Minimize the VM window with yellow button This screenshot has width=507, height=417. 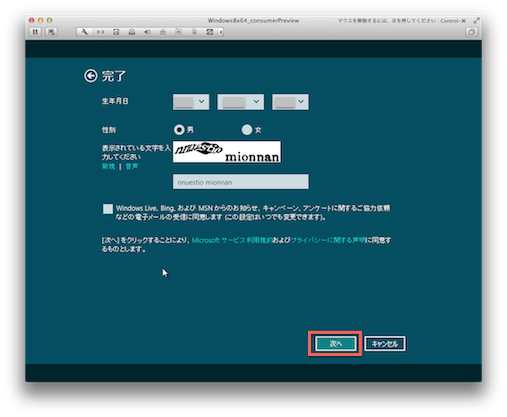40,20
